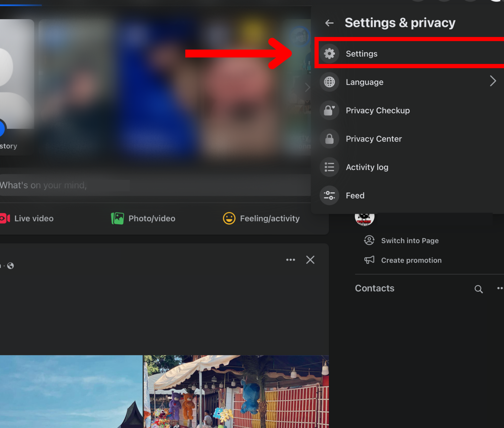The image size is (504, 428).
Task: Click the back arrow in Settings & privacy
Action: coord(329,23)
